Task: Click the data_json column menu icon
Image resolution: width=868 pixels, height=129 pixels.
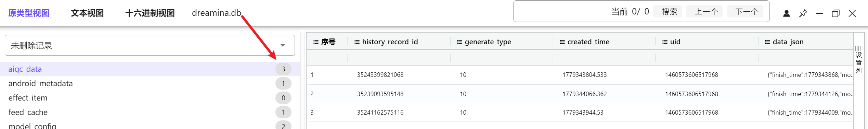Action: coord(767,42)
